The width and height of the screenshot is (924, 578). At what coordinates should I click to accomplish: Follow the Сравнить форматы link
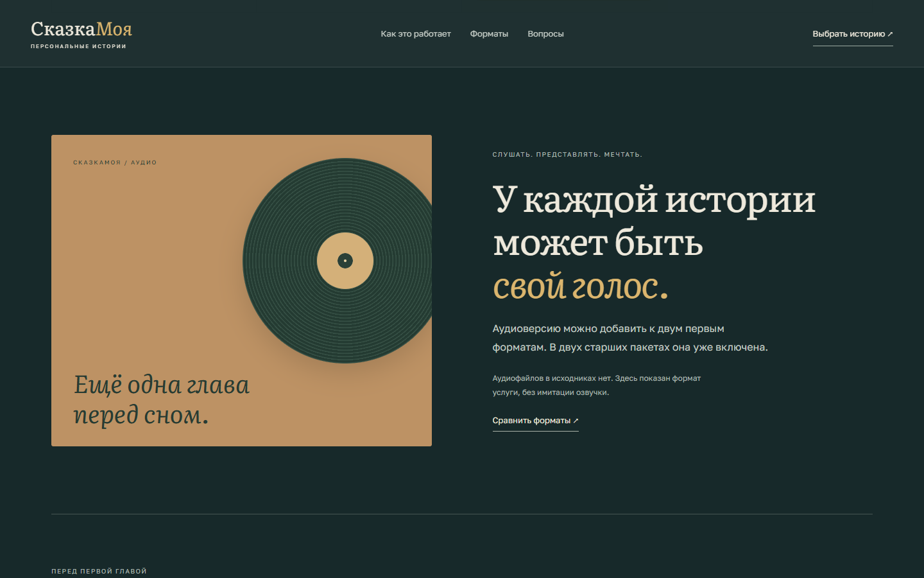[535, 421]
